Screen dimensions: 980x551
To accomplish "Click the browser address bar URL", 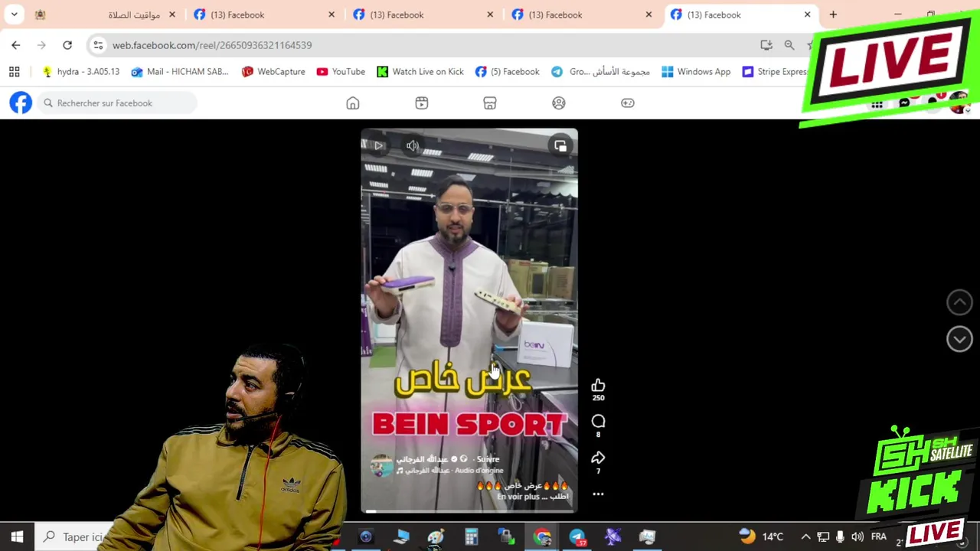I will pos(212,45).
